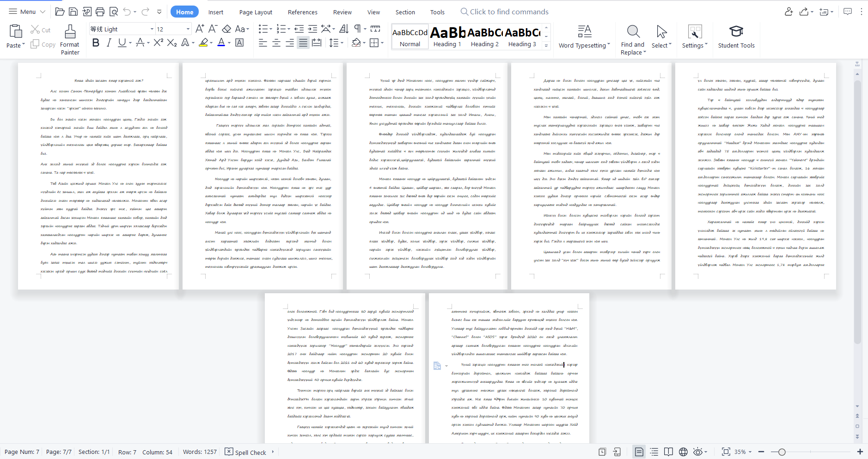Expand the font size dropdown

(188, 29)
